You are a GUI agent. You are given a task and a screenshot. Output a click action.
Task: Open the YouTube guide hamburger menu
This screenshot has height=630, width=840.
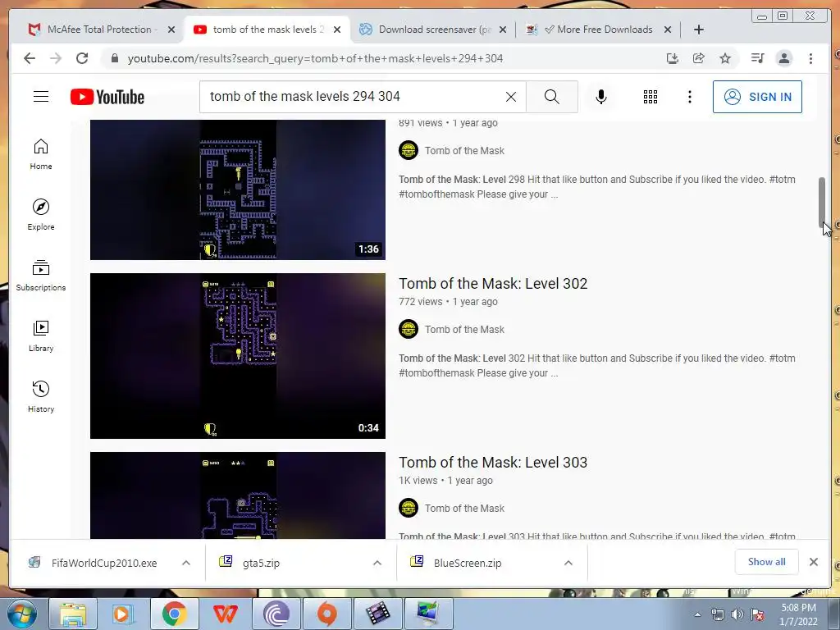coord(41,97)
